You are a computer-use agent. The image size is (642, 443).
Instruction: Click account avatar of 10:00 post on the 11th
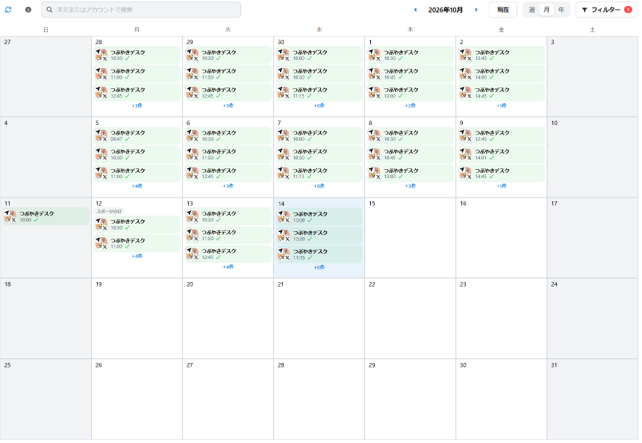[x=10, y=216]
